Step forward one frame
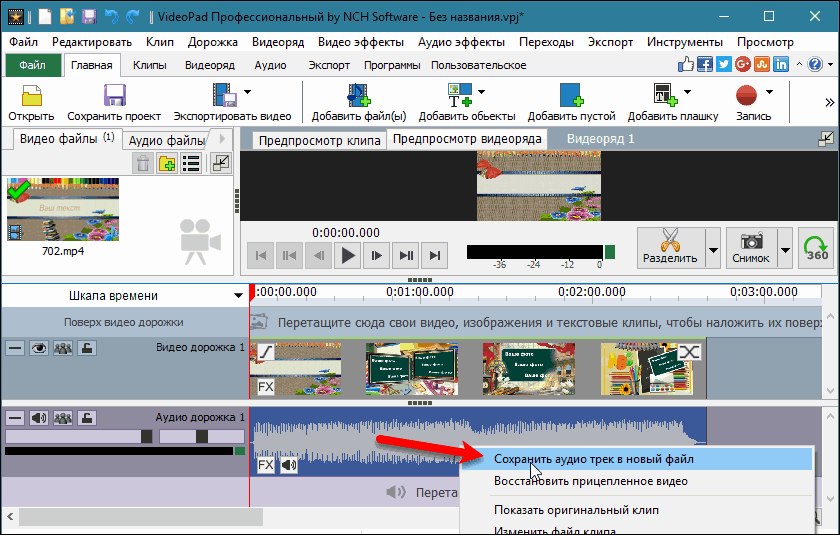This screenshot has height=535, width=840. click(x=377, y=255)
